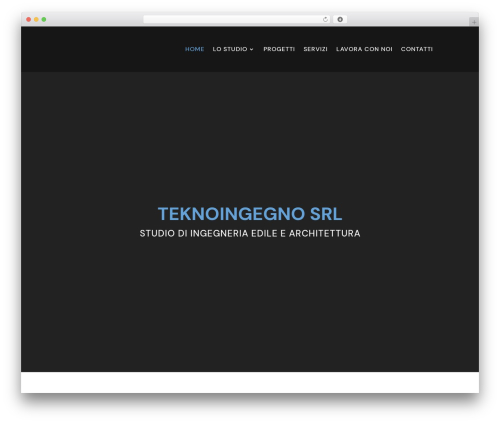This screenshot has height=423, width=500.
Task: Click the STUDIO DI INGEGNERIA EDILE E ARCHITETTURA subtitle
Action: coord(250,233)
